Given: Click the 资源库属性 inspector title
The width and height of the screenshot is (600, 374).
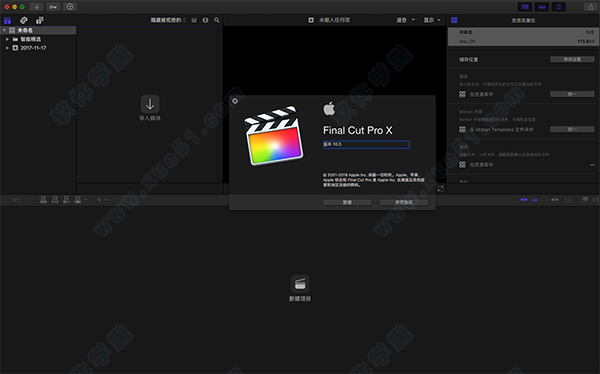Looking at the screenshot, I should (523, 20).
